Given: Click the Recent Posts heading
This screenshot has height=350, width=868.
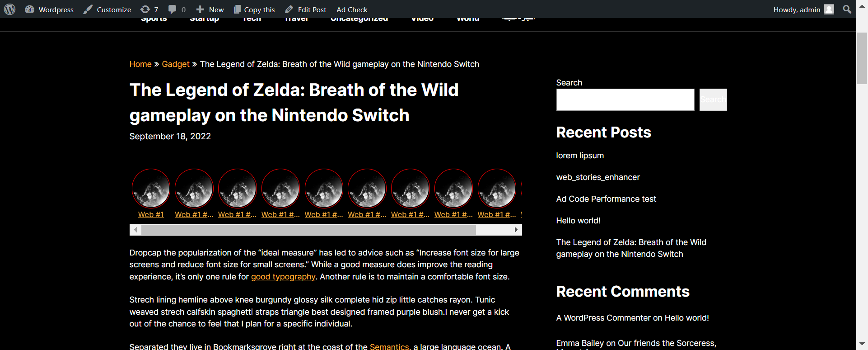Looking at the screenshot, I should [604, 132].
